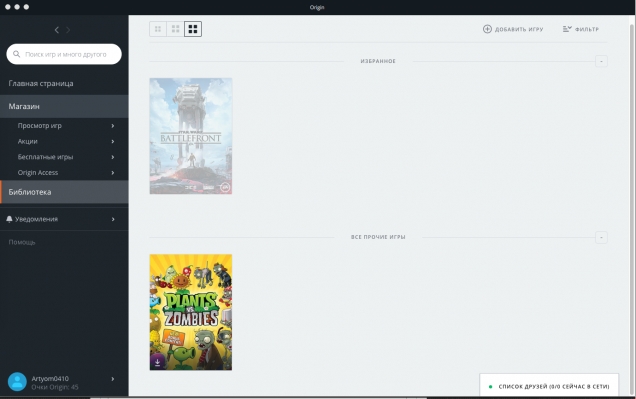Collapse the Все прочие игры section
This screenshot has width=636, height=399.
(x=601, y=237)
